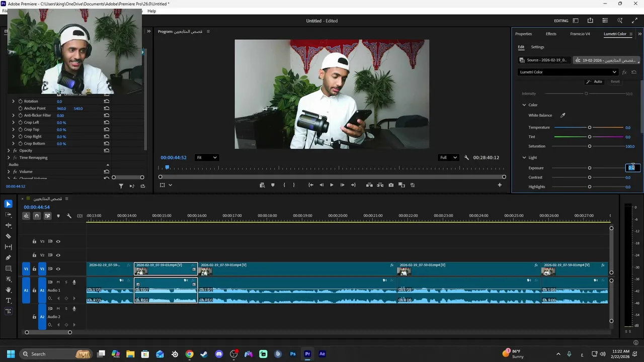Viewport: 644px width, 362px height.
Task: Open the Button Editor plus icon
Action: coord(500,185)
